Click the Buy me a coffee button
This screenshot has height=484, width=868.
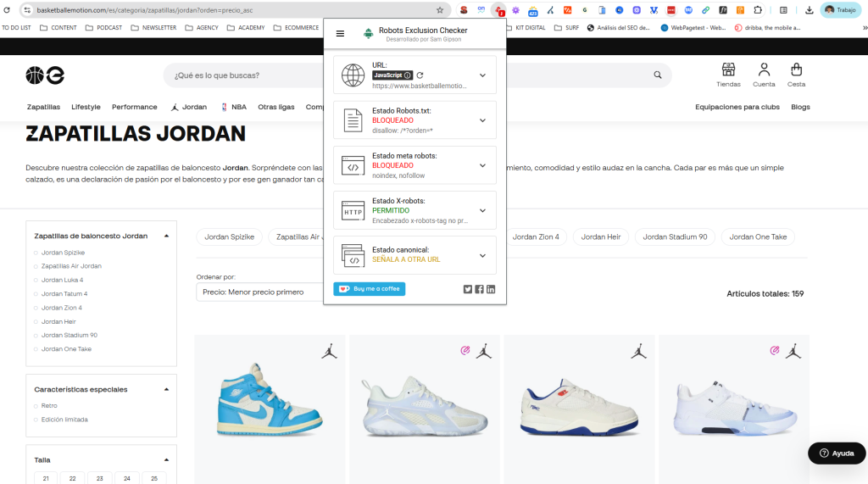[370, 289]
